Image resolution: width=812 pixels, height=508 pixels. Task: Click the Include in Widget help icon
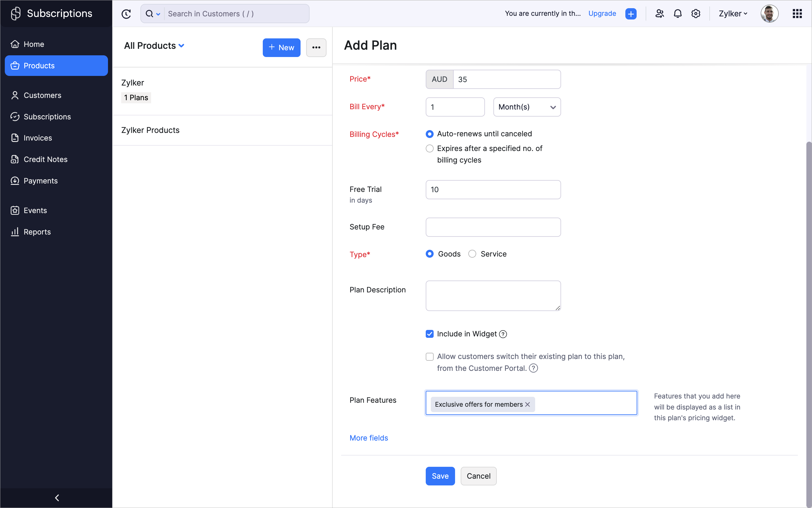pyautogui.click(x=503, y=334)
